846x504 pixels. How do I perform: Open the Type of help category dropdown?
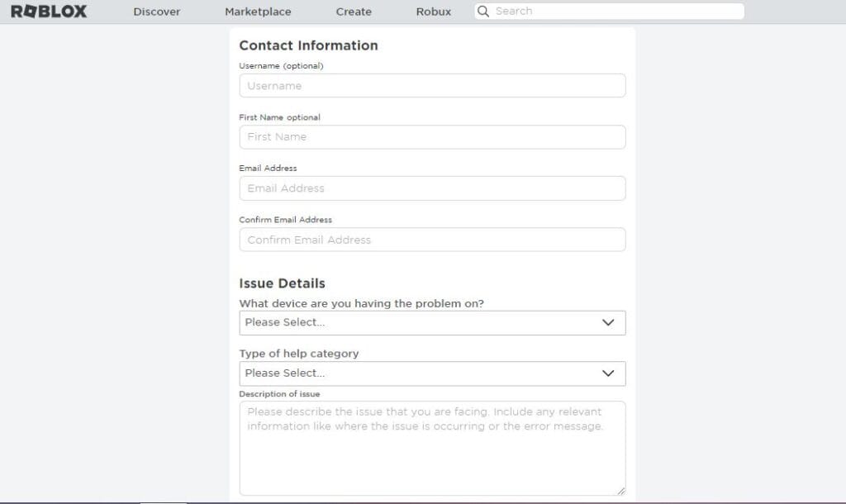pos(432,373)
